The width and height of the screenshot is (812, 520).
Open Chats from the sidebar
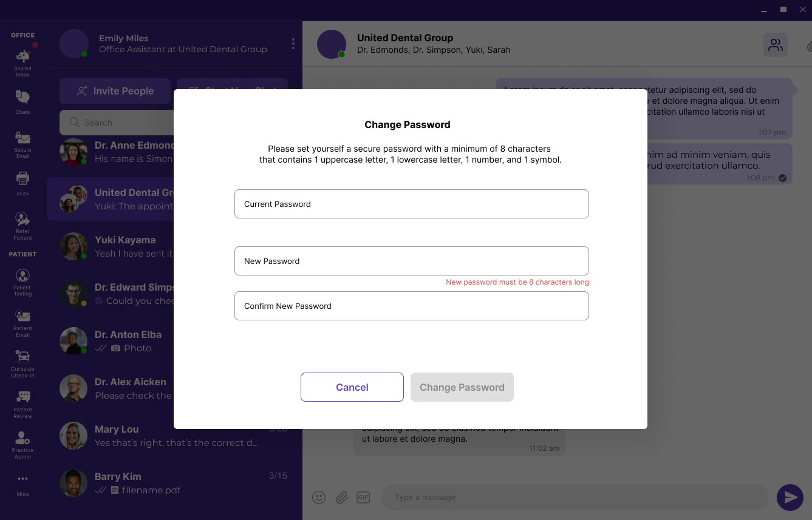click(22, 98)
